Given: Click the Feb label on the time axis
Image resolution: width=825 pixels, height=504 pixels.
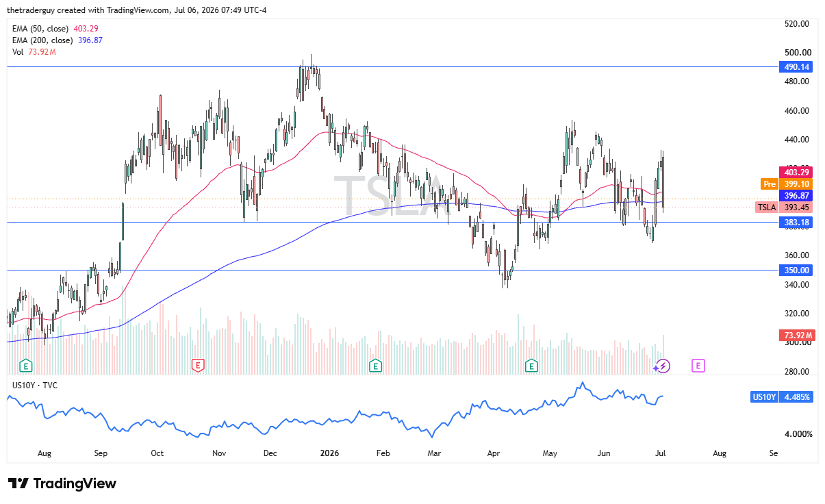Looking at the screenshot, I should point(383,453).
